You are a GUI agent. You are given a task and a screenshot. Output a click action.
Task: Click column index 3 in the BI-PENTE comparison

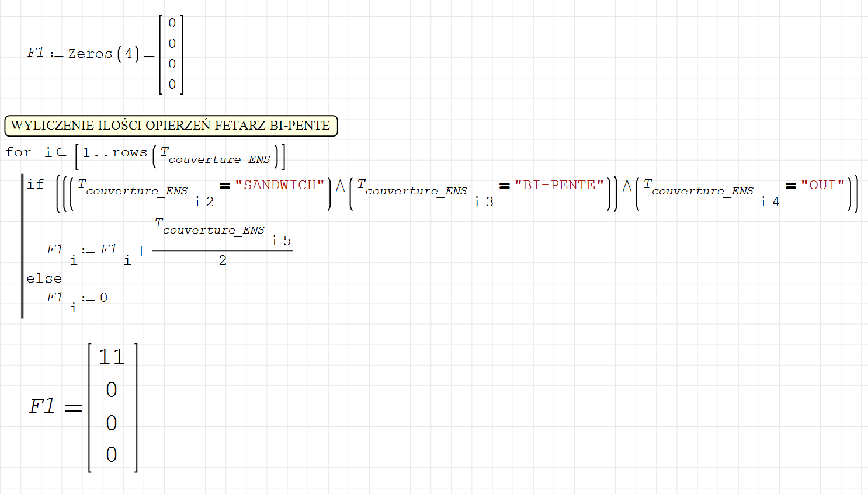coord(489,202)
